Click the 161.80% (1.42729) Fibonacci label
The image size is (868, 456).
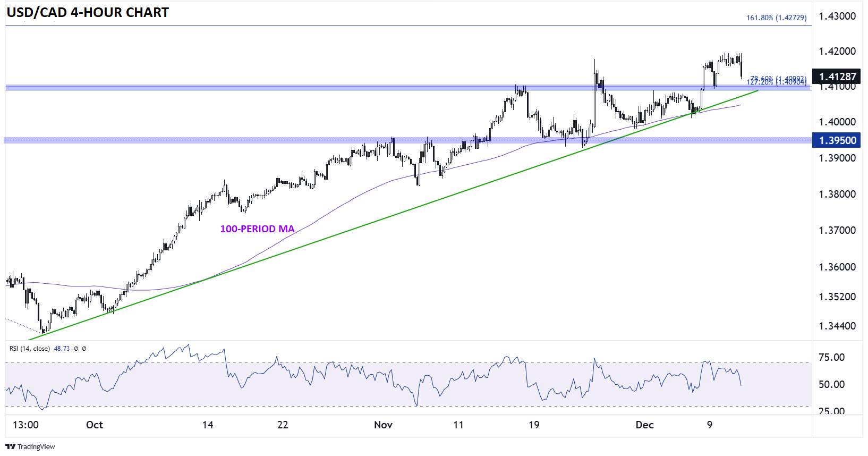click(x=776, y=18)
